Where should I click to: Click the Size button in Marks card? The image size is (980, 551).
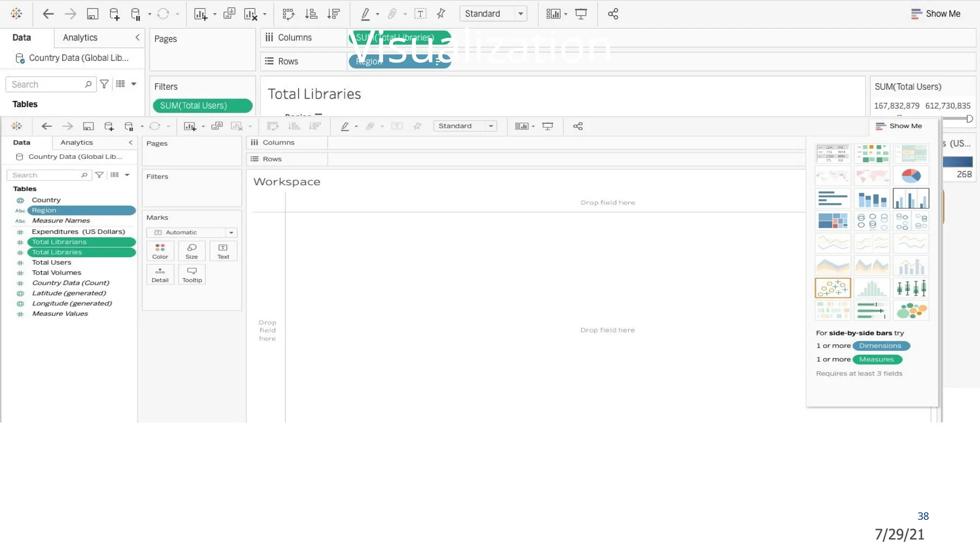(x=191, y=251)
